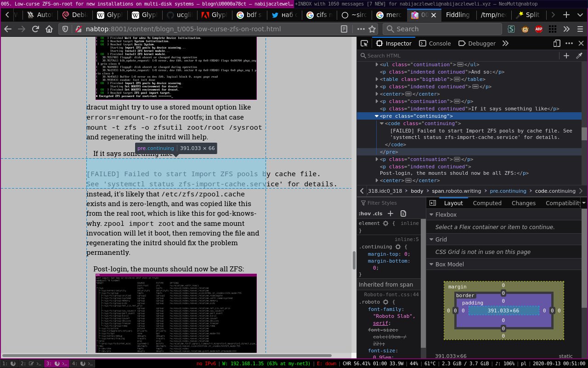Image resolution: width=588 pixels, height=368 pixels.
Task: Reload the current page
Action: [x=35, y=29]
